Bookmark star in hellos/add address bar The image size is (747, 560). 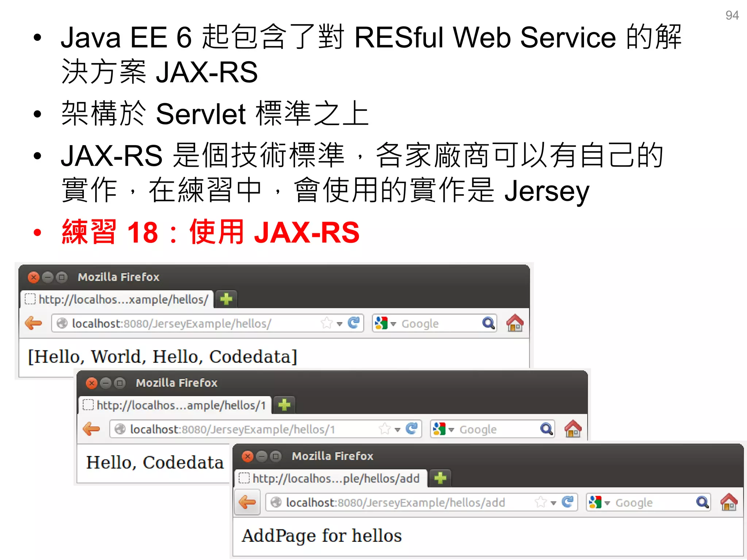click(541, 502)
